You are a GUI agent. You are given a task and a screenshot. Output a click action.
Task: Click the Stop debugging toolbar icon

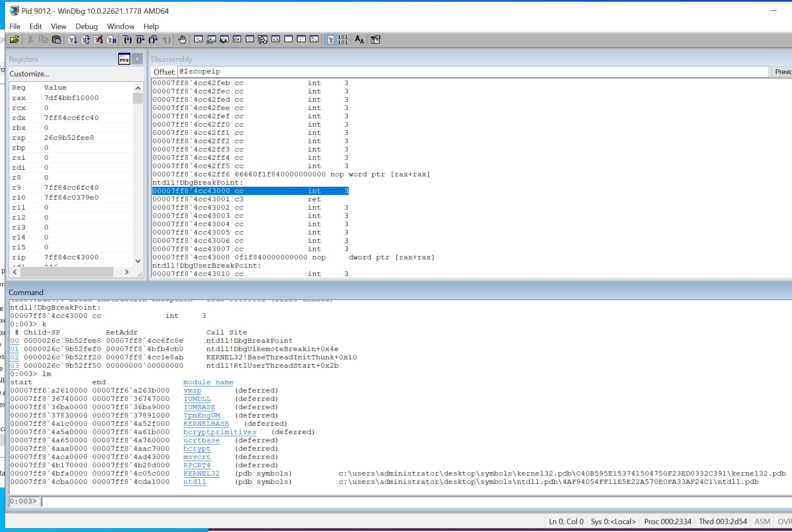pos(98,39)
